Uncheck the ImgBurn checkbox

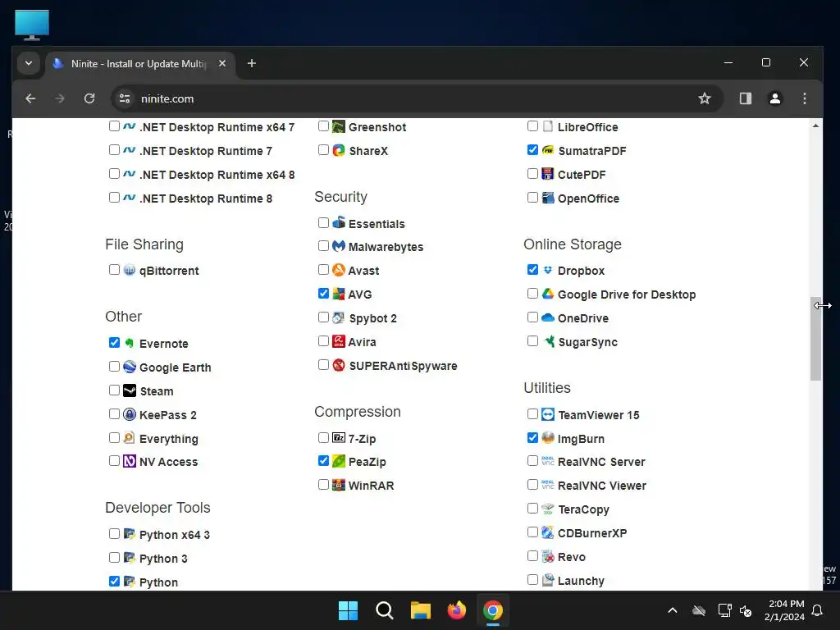(532, 437)
